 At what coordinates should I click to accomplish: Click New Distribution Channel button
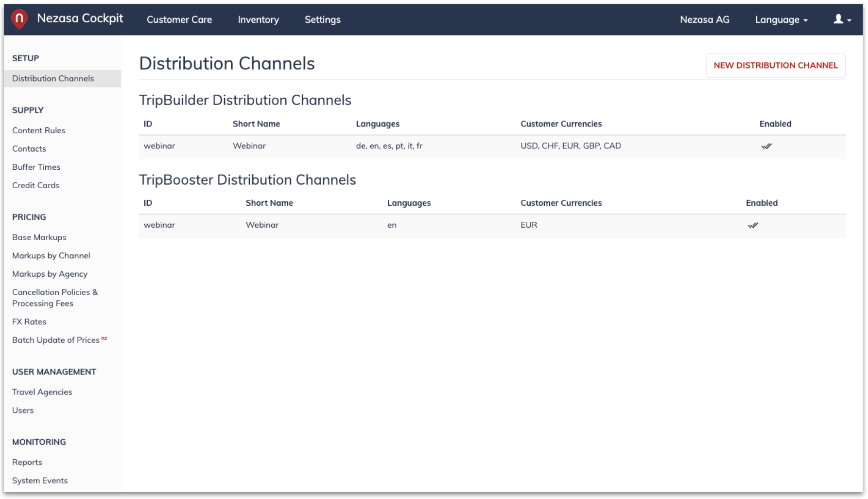click(x=775, y=65)
